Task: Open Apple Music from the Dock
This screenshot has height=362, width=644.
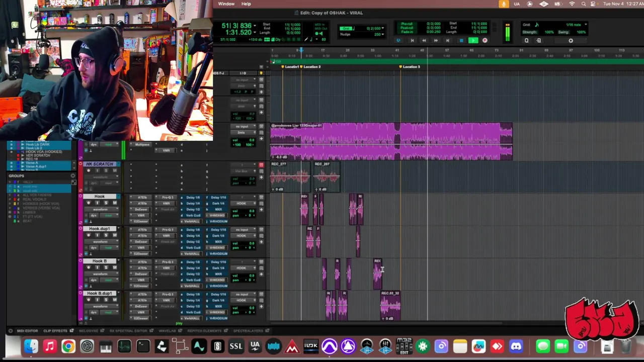Action: [x=49, y=346]
